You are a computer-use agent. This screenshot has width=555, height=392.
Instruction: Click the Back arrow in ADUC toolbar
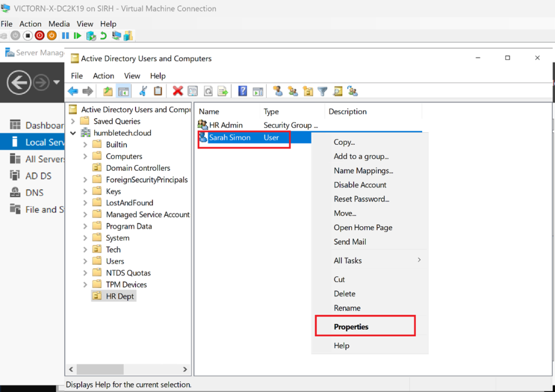[73, 92]
